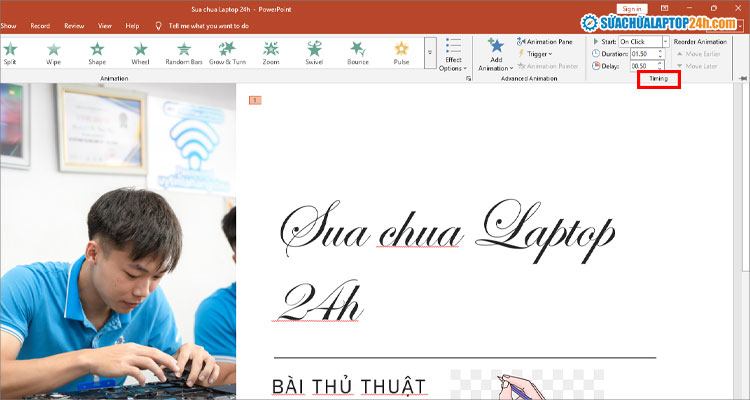Click the Sign in button
Viewport: 750px width, 400px height.
coord(632,9)
